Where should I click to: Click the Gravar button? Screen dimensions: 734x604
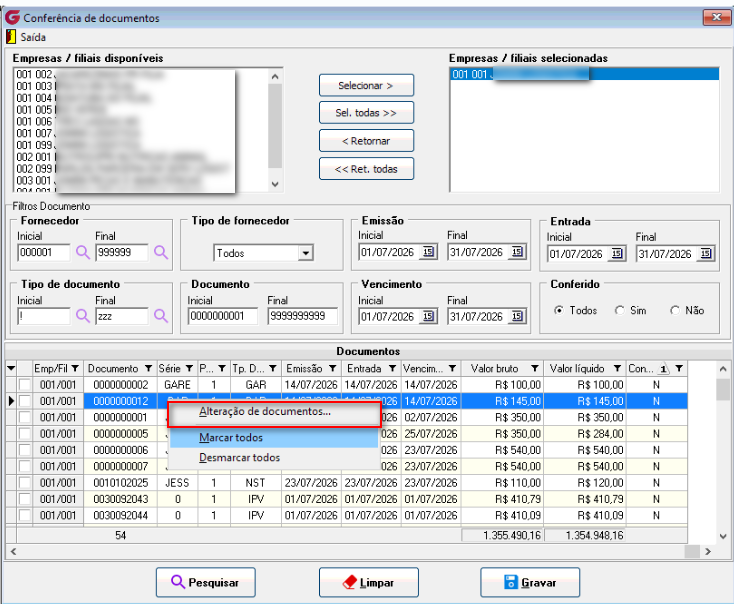(530, 582)
